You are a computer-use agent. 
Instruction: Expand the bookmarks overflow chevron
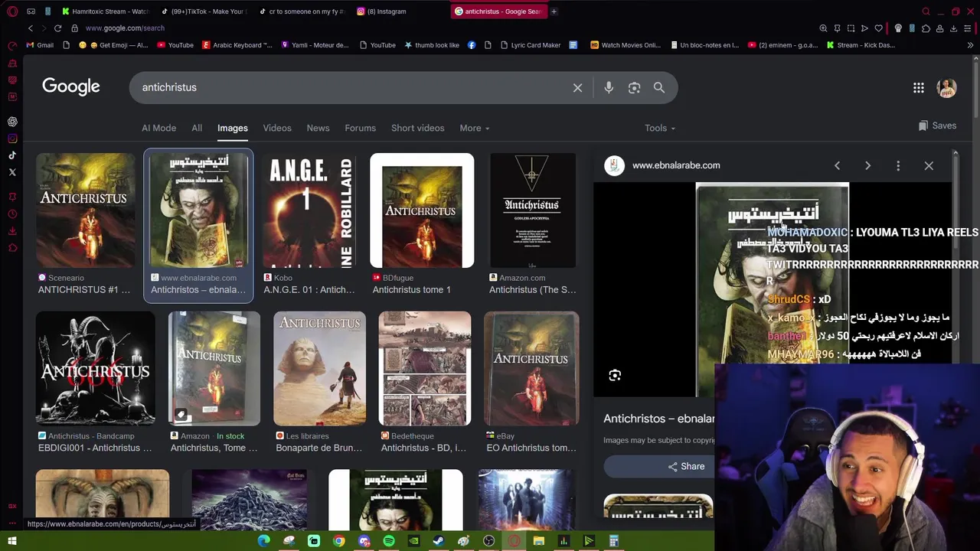click(x=970, y=45)
